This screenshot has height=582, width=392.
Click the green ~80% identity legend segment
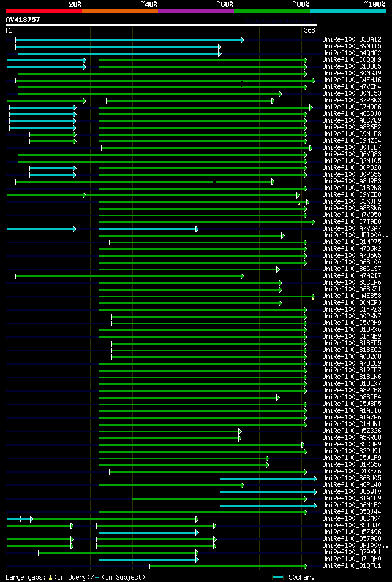(x=272, y=11)
